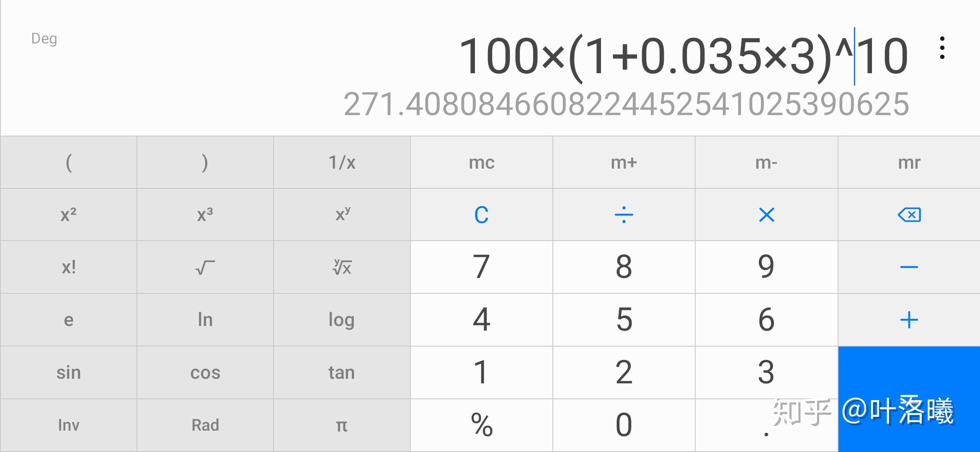Tap the Deg angle mode indicator
The image size is (980, 452).
(x=44, y=39)
